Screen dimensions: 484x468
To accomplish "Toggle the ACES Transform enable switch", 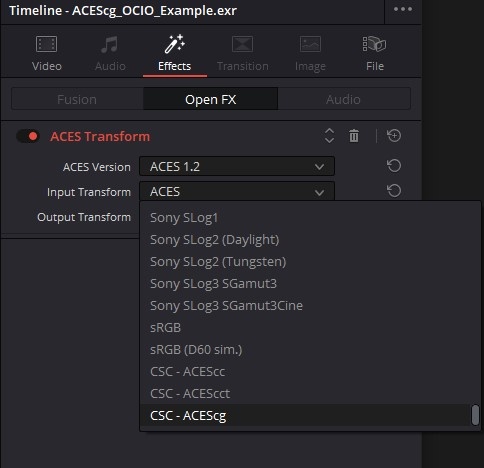I will point(28,136).
